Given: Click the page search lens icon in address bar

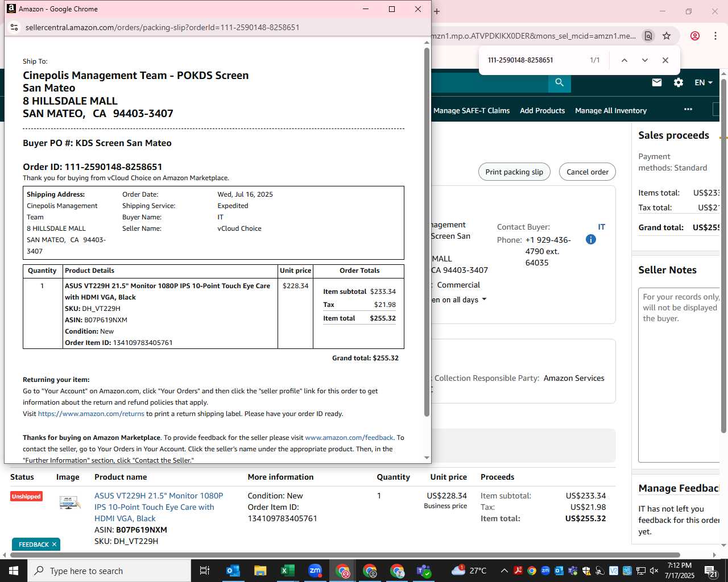Looking at the screenshot, I should [x=648, y=36].
